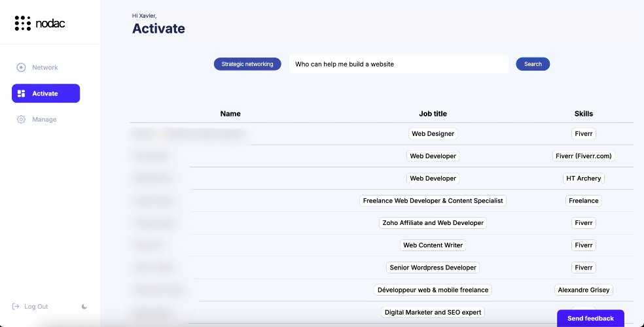Click the Manage gear icon
The width and height of the screenshot is (644, 327).
(x=21, y=120)
